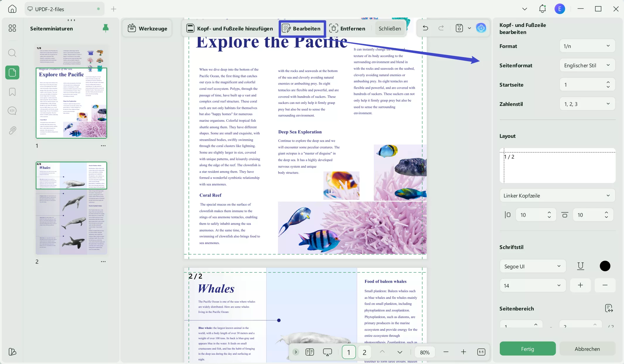Toggle the two-page view at the bottom
The image size is (624, 364).
click(x=310, y=352)
